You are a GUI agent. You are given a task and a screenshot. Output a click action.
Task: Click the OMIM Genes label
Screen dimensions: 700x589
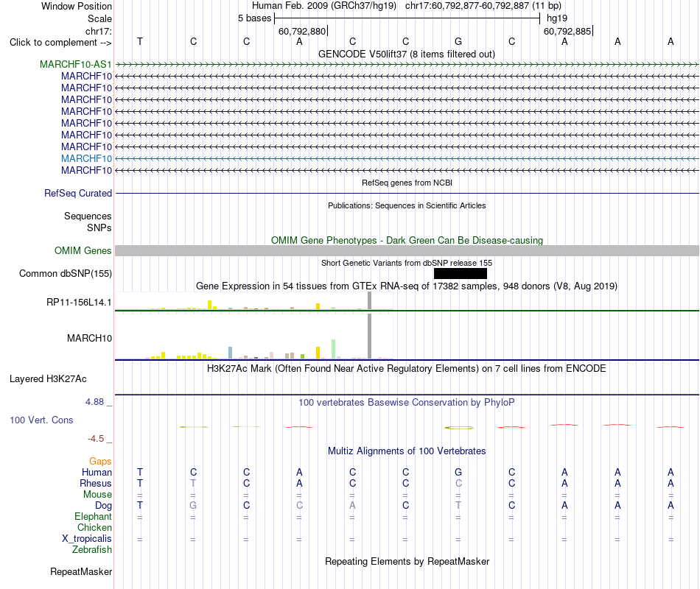(x=83, y=251)
